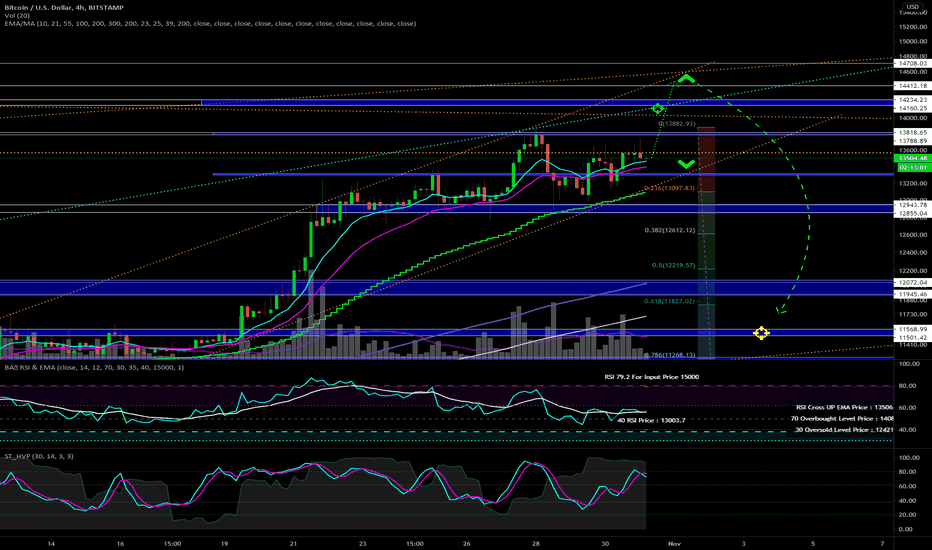Image resolution: width=932 pixels, height=550 pixels.
Task: Open the Vol (20) indicator legend
Action: [x=17, y=15]
